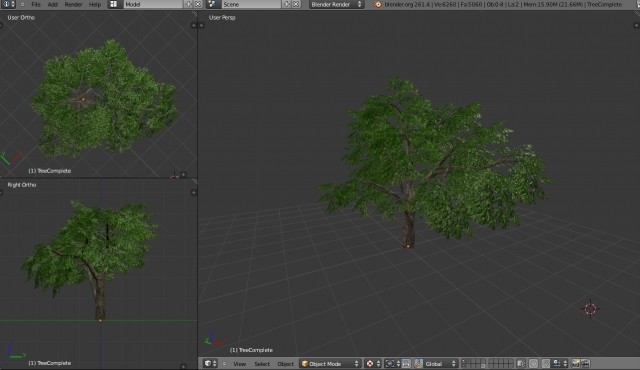The width and height of the screenshot is (640, 370).
Task: Select the tree in User Ortho viewport
Action: click(x=104, y=98)
